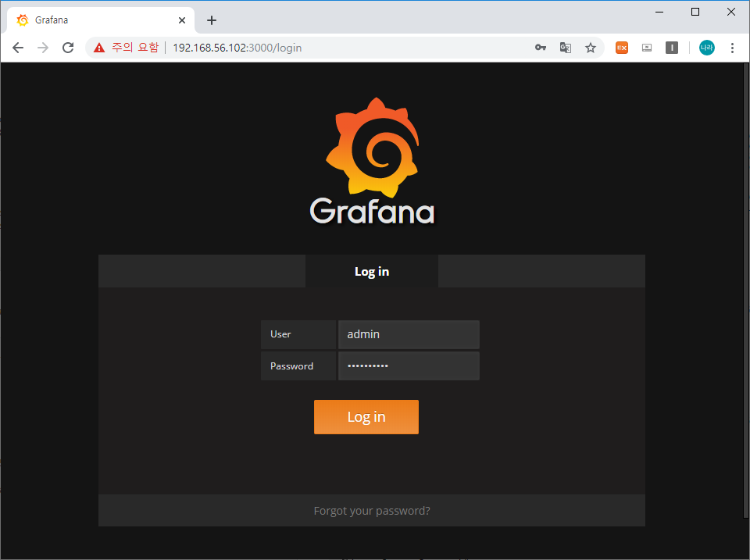Viewport: 750px width, 560px height.
Task: Open saved passwords key icon
Action: tap(541, 48)
